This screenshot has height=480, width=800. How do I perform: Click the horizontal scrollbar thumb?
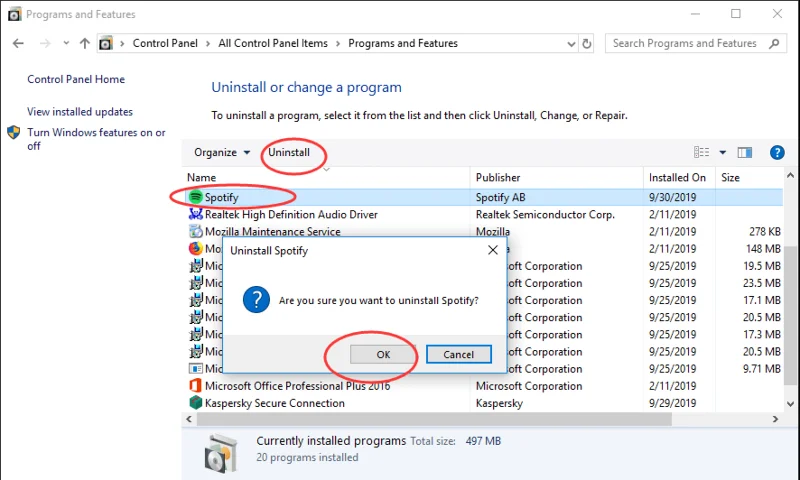coord(434,419)
